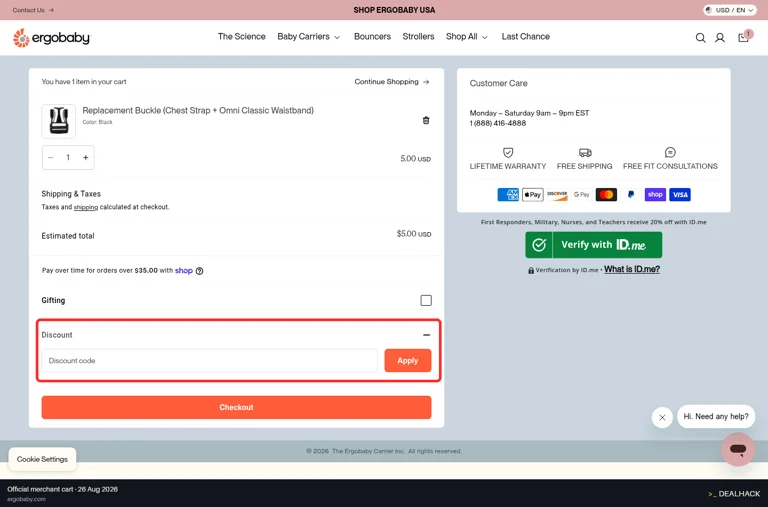Expand the Shop All menu
This screenshot has height=507, width=768.
pyautogui.click(x=467, y=37)
